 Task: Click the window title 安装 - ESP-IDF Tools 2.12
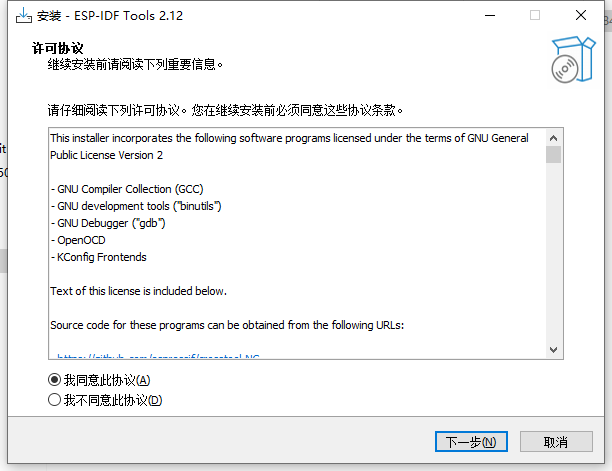(x=110, y=16)
